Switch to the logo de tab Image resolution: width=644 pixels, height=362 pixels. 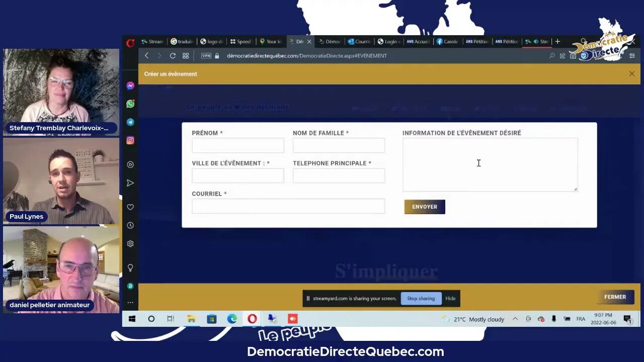point(211,42)
